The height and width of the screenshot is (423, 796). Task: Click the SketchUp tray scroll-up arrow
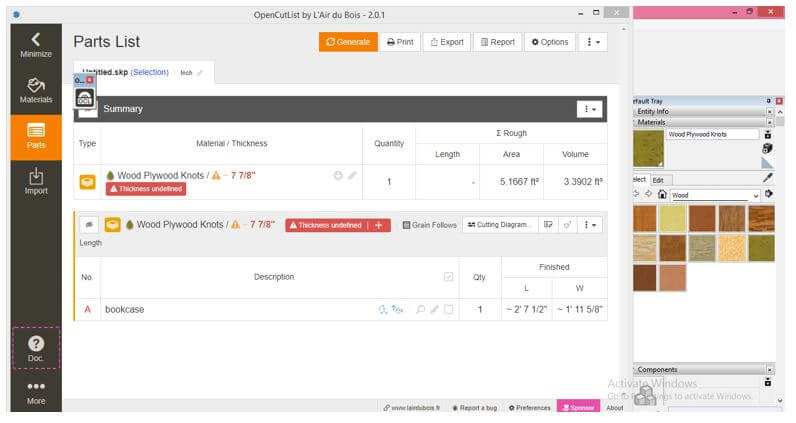[780, 112]
